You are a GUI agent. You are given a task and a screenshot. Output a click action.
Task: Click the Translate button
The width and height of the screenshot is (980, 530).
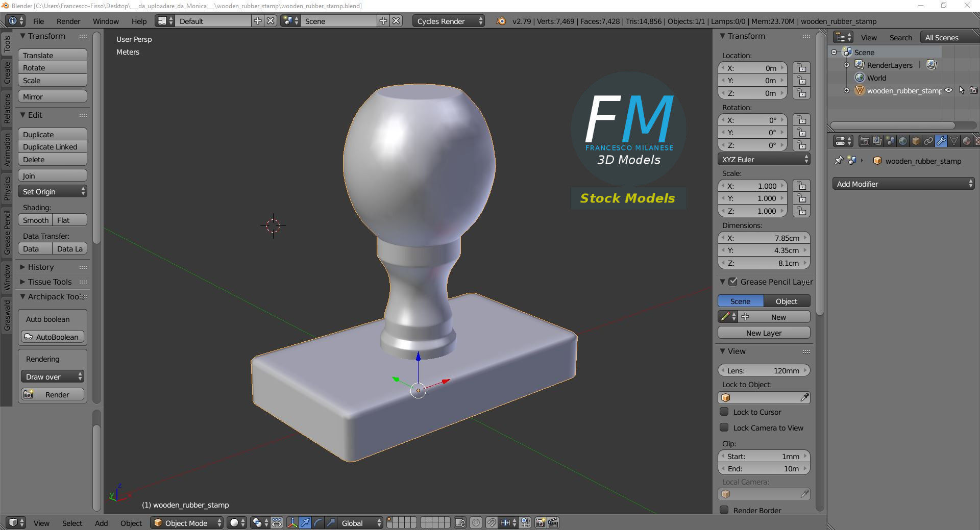pyautogui.click(x=53, y=55)
